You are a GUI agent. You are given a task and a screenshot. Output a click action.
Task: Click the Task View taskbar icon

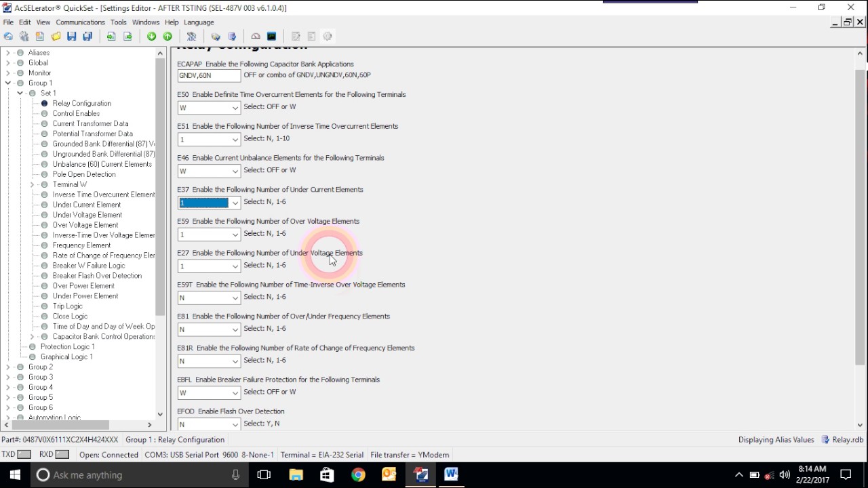[x=264, y=475]
